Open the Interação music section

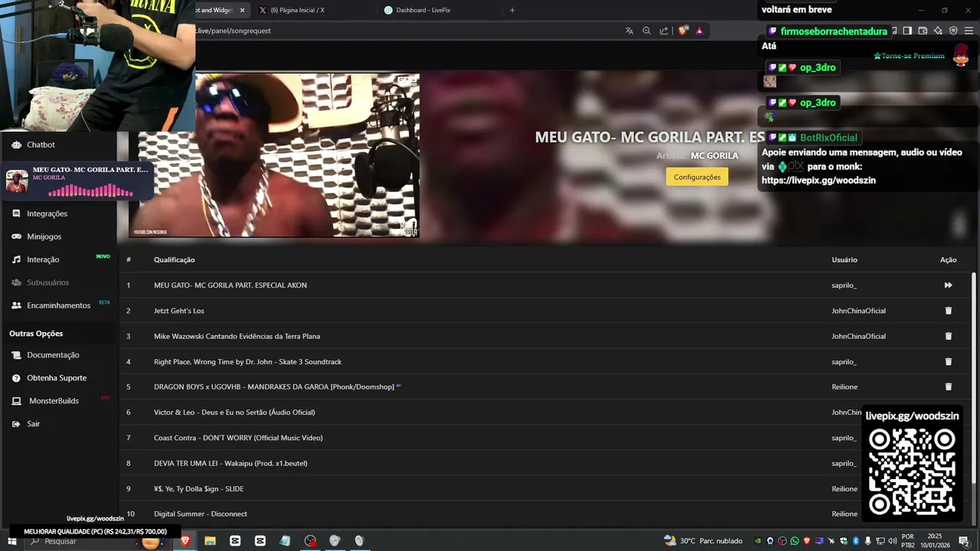pyautogui.click(x=43, y=259)
